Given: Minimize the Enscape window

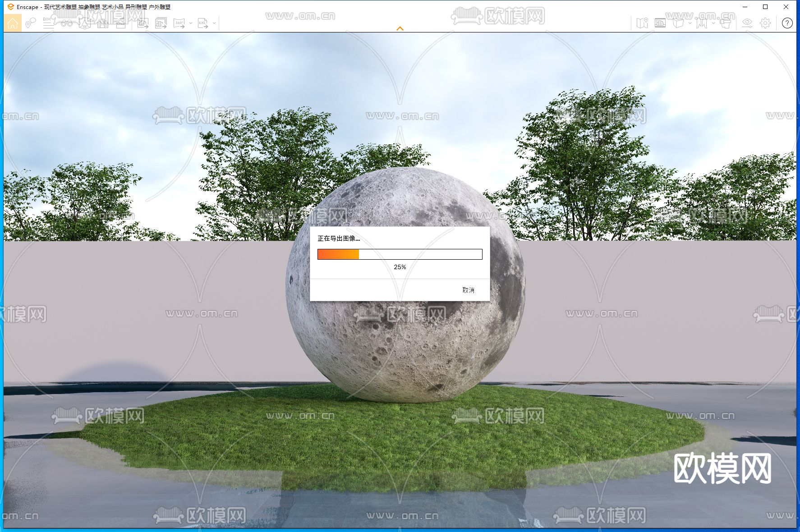Looking at the screenshot, I should coord(745,7).
